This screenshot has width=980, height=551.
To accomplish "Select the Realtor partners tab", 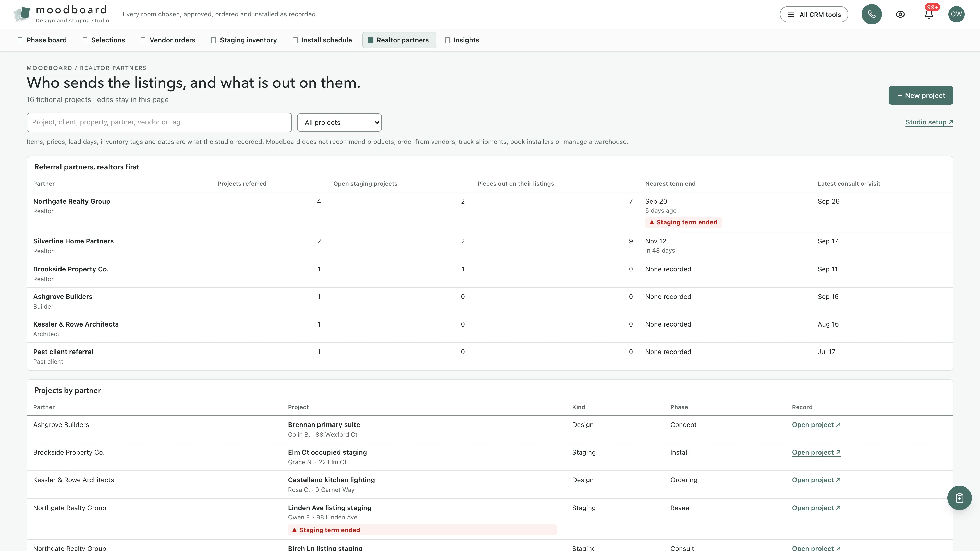I will tap(399, 40).
